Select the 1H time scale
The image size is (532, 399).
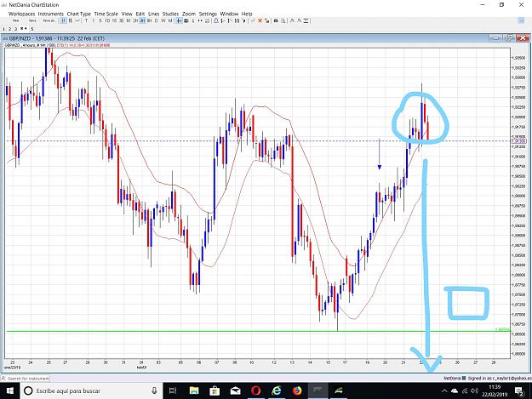tap(129, 20)
